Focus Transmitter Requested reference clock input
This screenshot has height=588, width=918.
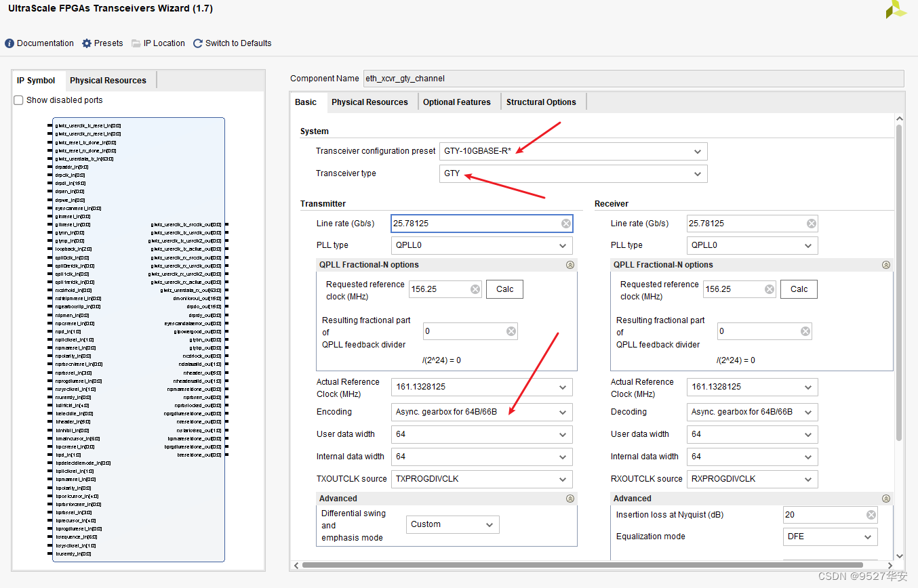click(x=445, y=289)
